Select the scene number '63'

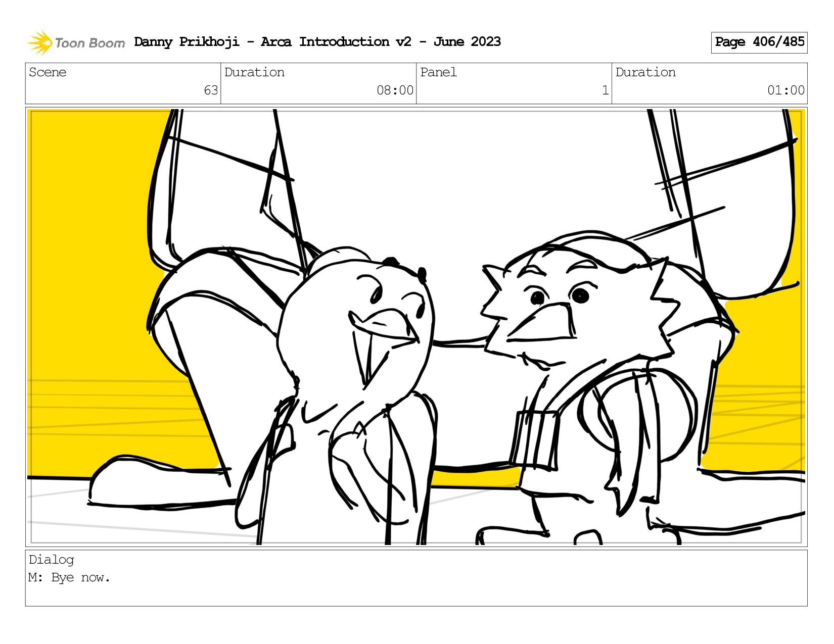pyautogui.click(x=211, y=90)
